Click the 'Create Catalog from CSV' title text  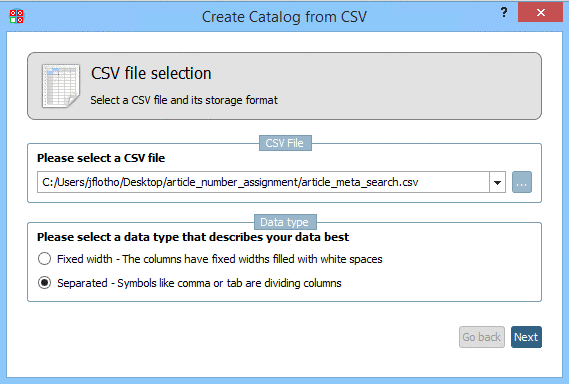pyautogui.click(x=284, y=17)
